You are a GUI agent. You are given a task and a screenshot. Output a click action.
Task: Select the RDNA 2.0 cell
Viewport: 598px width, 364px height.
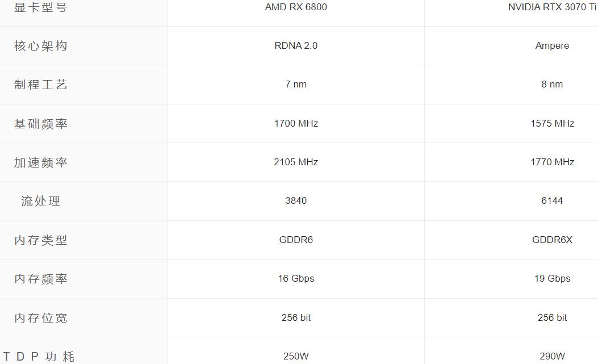point(296,46)
